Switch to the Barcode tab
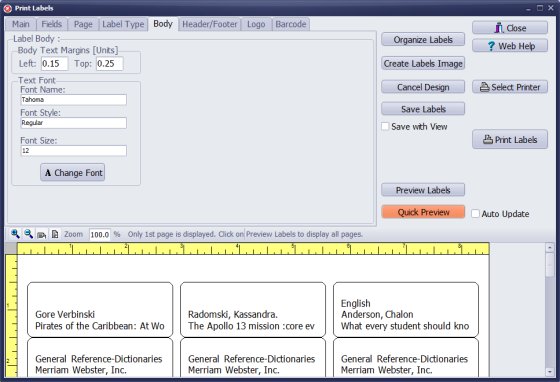Screen dimensions: 560x382 click(x=291, y=24)
